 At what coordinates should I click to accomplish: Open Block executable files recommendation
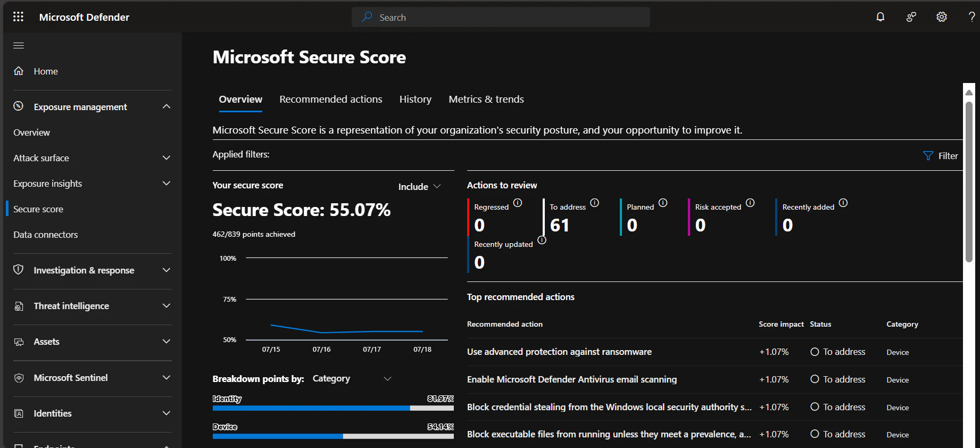tap(609, 434)
